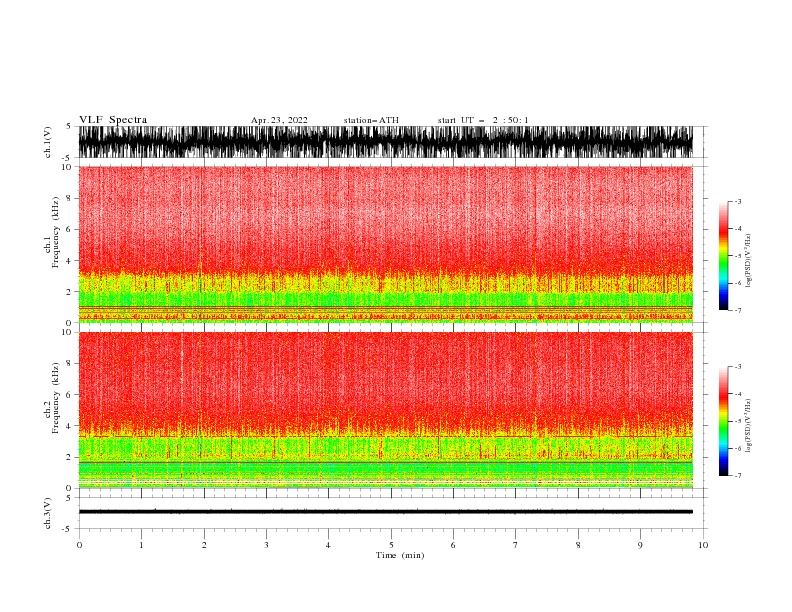Click the "Time (min)" x-axis label
Screen dimensions: 792x612
400,555
